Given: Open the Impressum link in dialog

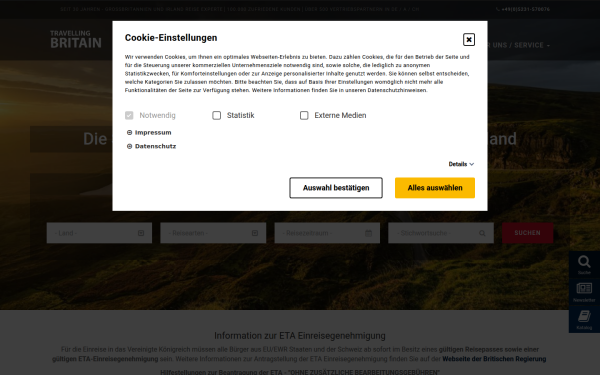Looking at the screenshot, I should tap(153, 132).
